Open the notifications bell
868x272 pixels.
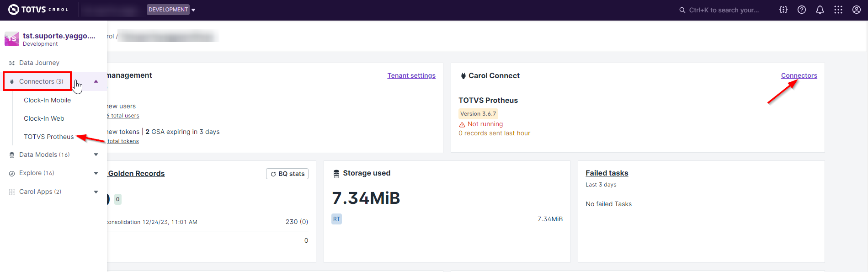[820, 10]
